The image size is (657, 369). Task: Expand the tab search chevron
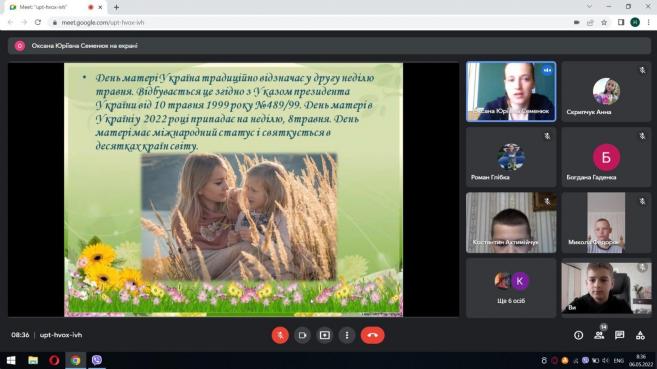tap(590, 7)
